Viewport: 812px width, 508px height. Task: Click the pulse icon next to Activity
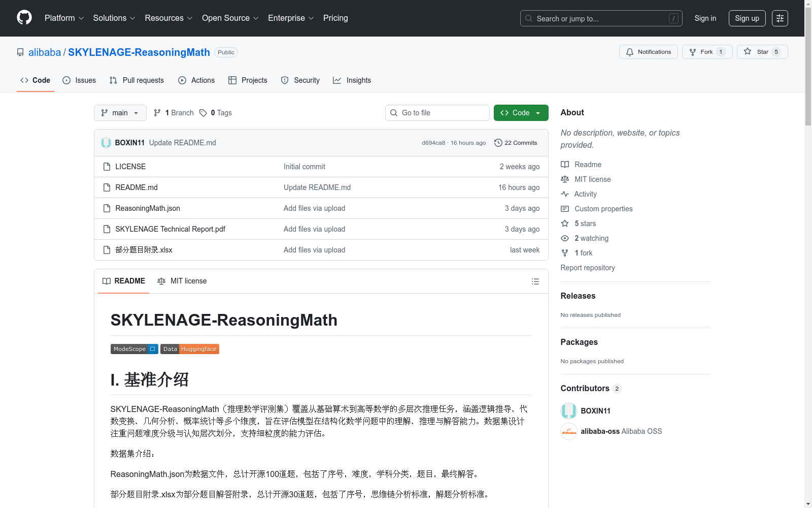[565, 194]
